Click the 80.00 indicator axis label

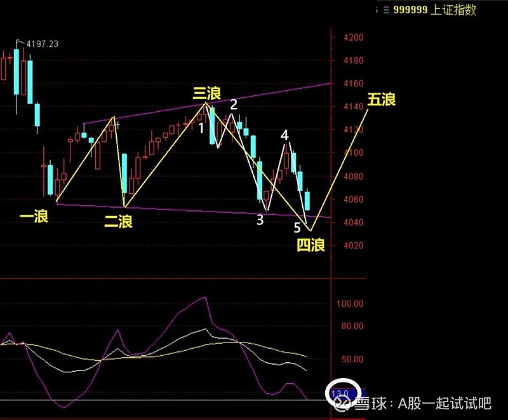coord(352,326)
